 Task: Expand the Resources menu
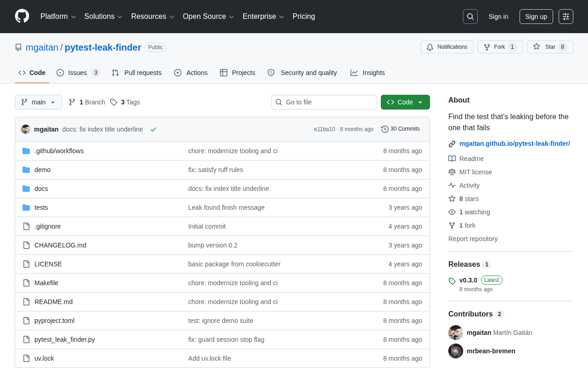(153, 17)
